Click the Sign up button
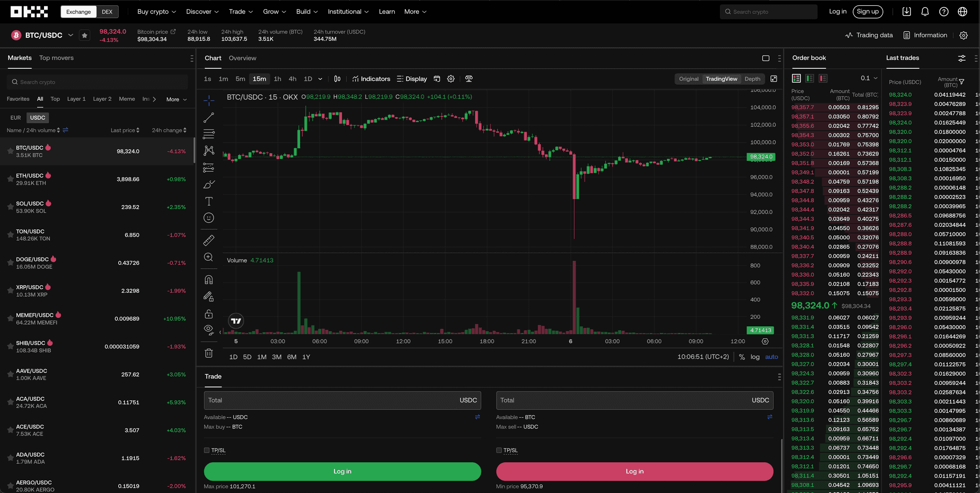This screenshot has width=980, height=493. coord(868,11)
